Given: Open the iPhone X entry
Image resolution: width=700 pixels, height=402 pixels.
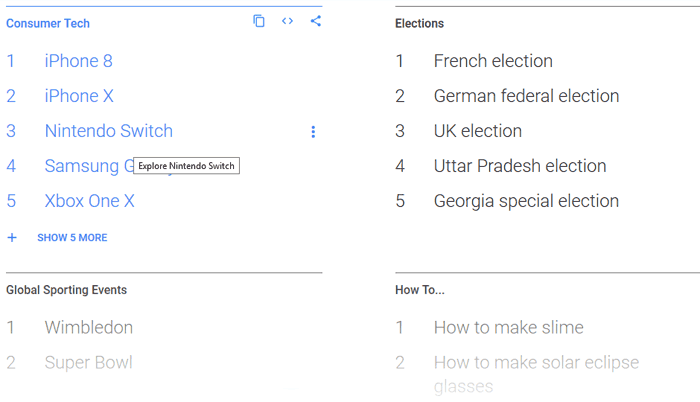Looking at the screenshot, I should click(x=79, y=96).
